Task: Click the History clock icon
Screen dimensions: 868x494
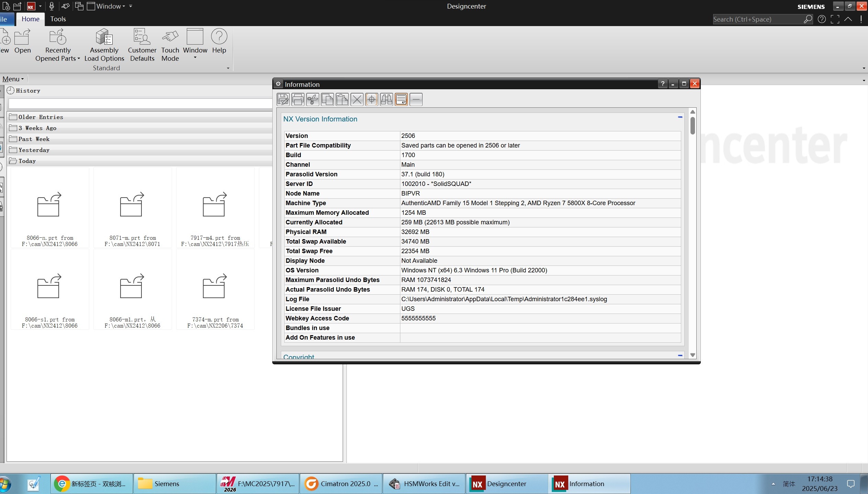Action: point(11,91)
